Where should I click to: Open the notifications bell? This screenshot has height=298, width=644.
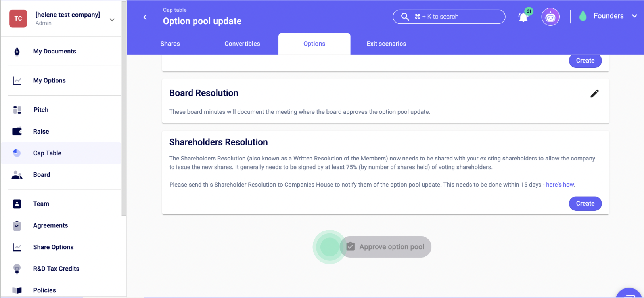(523, 17)
